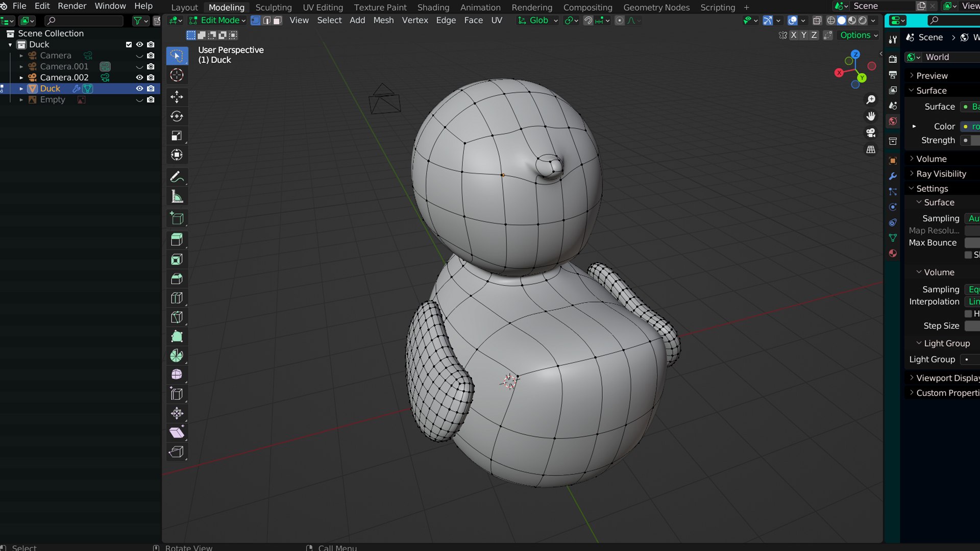Click the outliner search field
This screenshot has width=980, height=551.
pos(84,20)
